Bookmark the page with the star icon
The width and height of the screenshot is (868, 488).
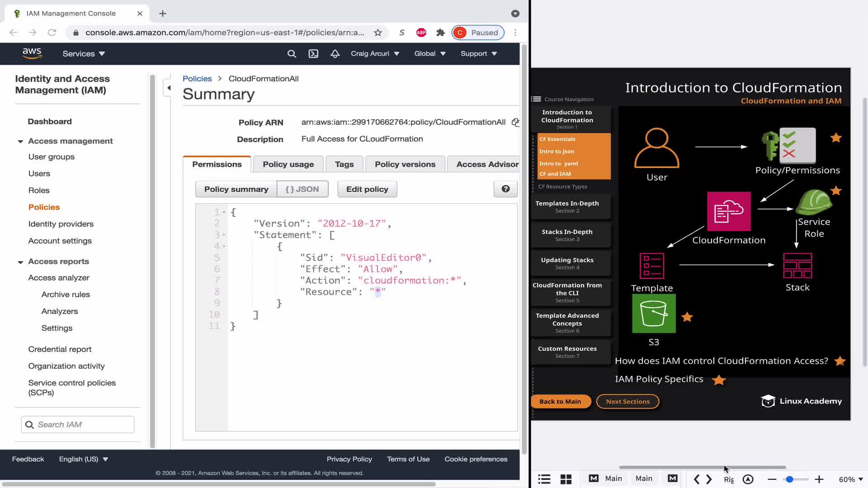click(378, 33)
